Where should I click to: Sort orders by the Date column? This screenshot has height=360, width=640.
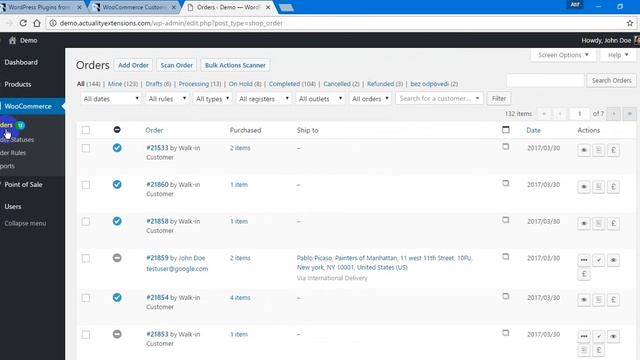tap(533, 130)
